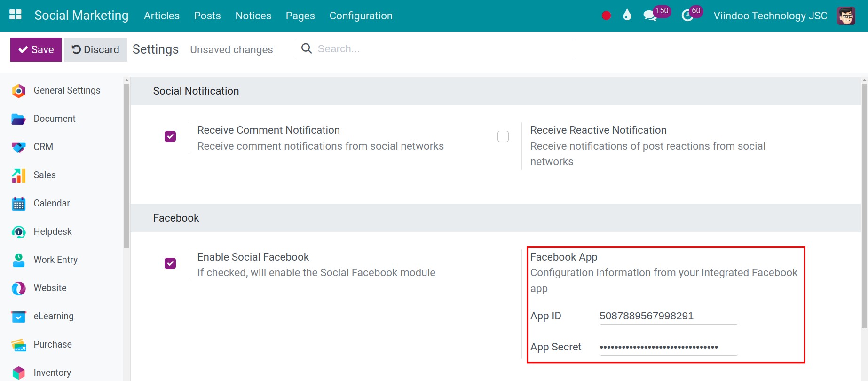Click the Calendar sidebar icon
The image size is (868, 381).
click(x=18, y=204)
